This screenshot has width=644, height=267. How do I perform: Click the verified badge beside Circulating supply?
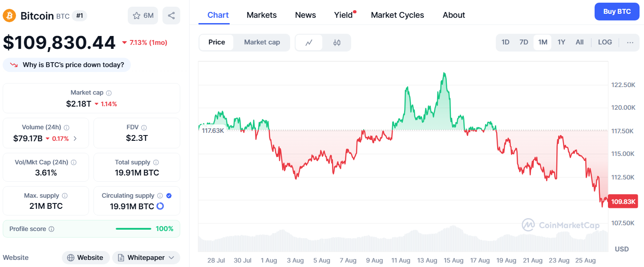coord(168,195)
